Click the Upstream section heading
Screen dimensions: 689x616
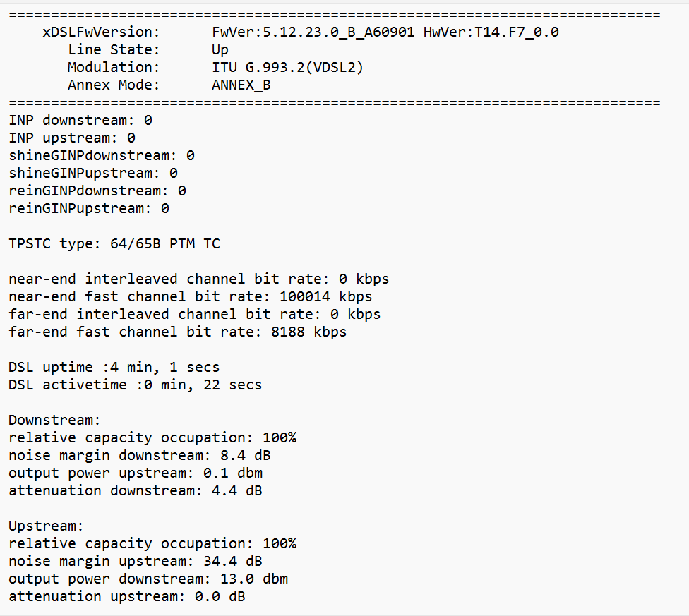(46, 526)
